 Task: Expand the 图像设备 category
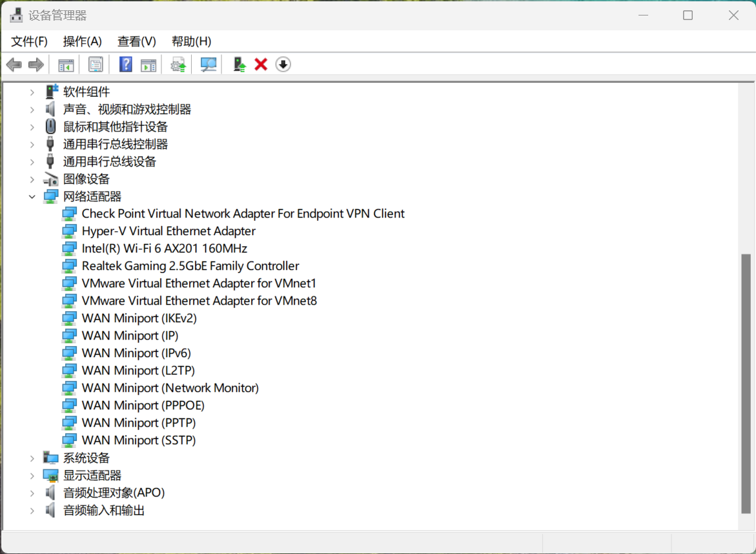[32, 180]
